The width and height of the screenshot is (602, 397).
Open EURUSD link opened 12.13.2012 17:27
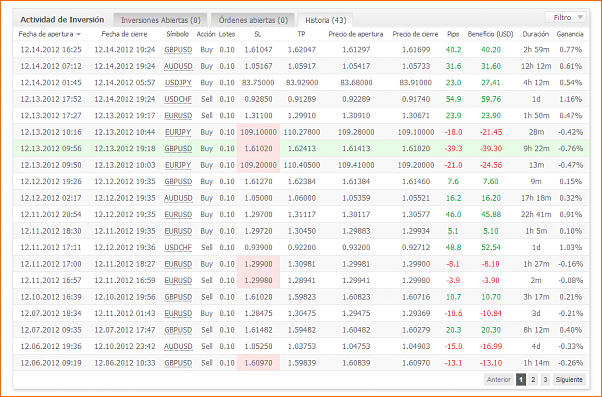(x=178, y=116)
